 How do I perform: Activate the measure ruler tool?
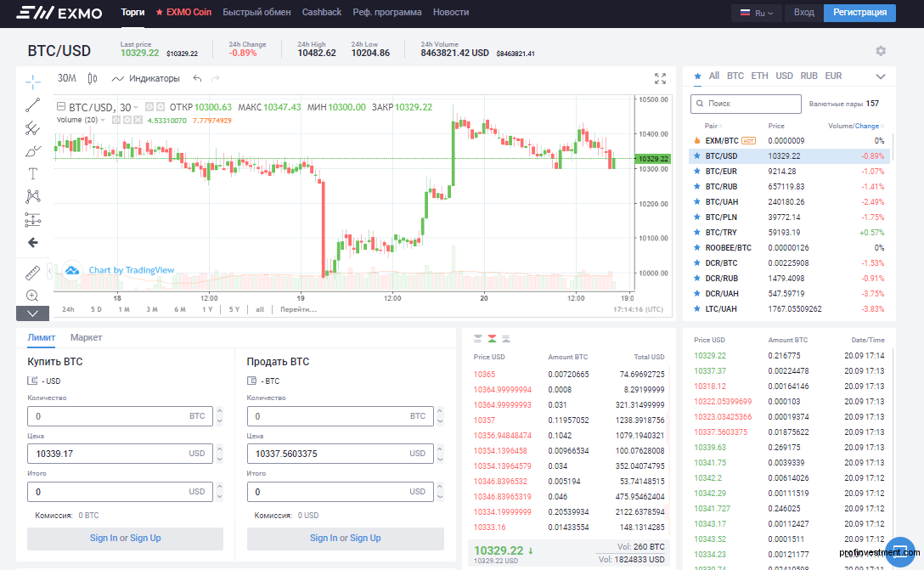pyautogui.click(x=32, y=273)
